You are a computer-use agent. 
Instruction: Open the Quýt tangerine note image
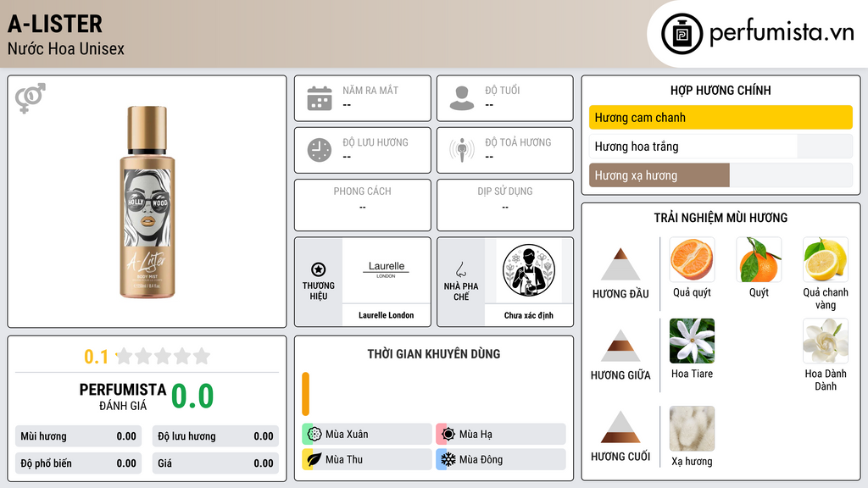pos(759,259)
